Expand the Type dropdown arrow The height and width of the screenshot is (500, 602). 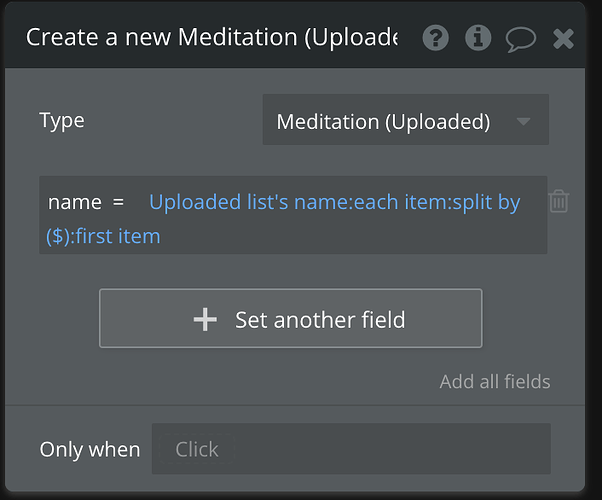point(524,122)
